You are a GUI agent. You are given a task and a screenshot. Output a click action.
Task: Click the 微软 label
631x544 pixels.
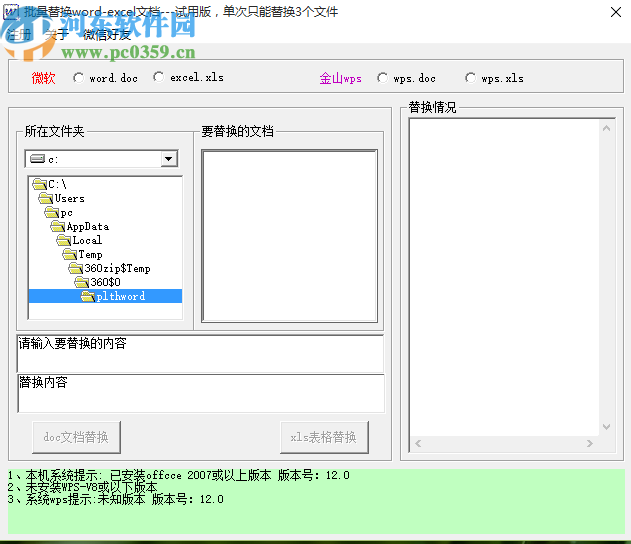click(43, 78)
